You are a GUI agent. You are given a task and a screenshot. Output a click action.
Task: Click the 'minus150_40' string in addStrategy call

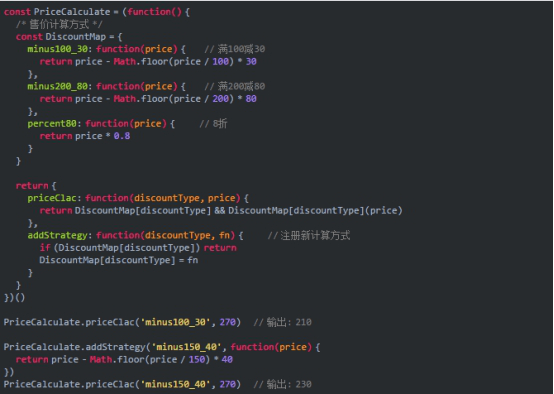point(187,347)
